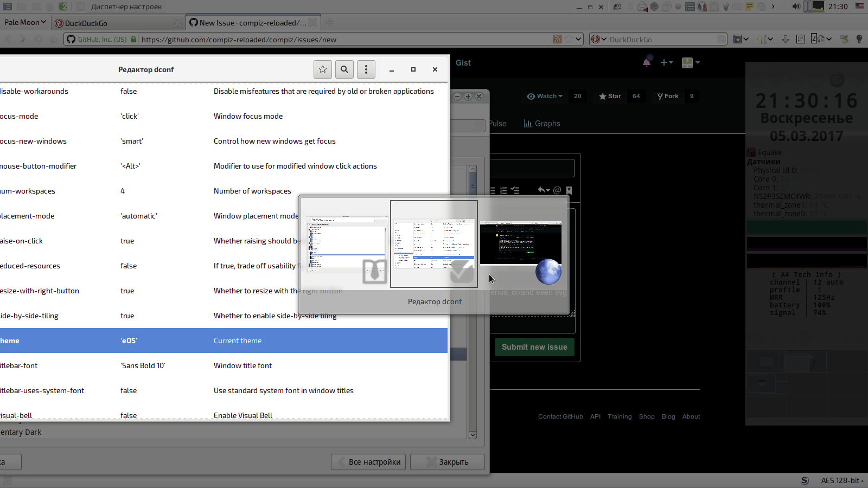Click the lightbulb icon in browser toolbar

[x=859, y=39]
